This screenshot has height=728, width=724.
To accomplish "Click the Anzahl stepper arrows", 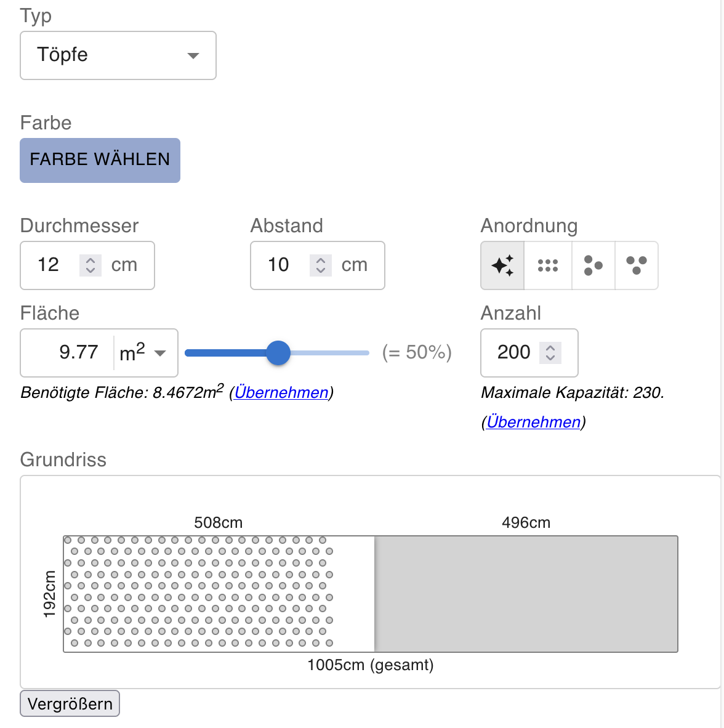I will pyautogui.click(x=550, y=353).
